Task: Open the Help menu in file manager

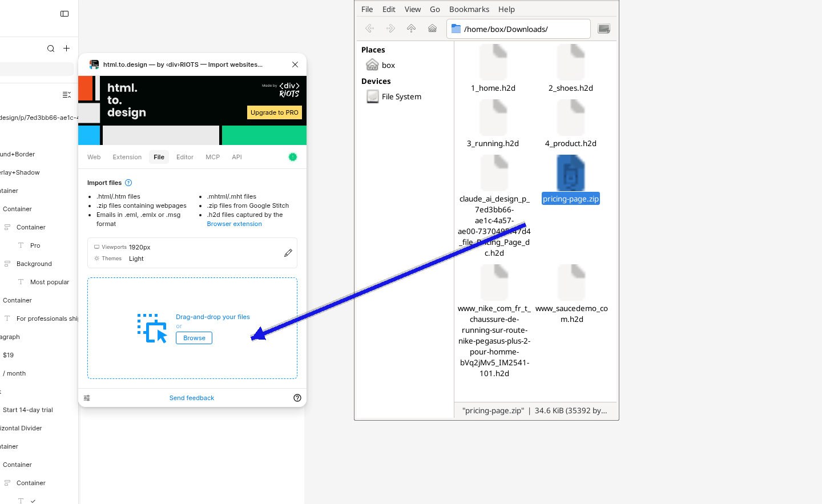Action: click(506, 9)
